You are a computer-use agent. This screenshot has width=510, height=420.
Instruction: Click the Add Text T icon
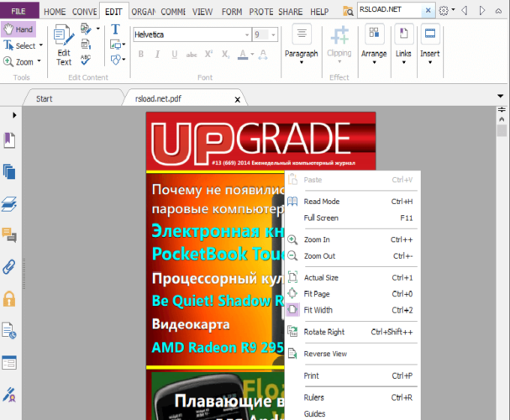point(115,29)
